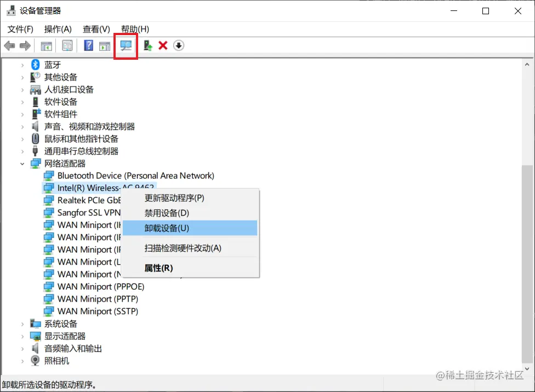Image resolution: width=535 pixels, height=392 pixels.
Task: Click the down-arrow circle toolbar icon
Action: 179,46
